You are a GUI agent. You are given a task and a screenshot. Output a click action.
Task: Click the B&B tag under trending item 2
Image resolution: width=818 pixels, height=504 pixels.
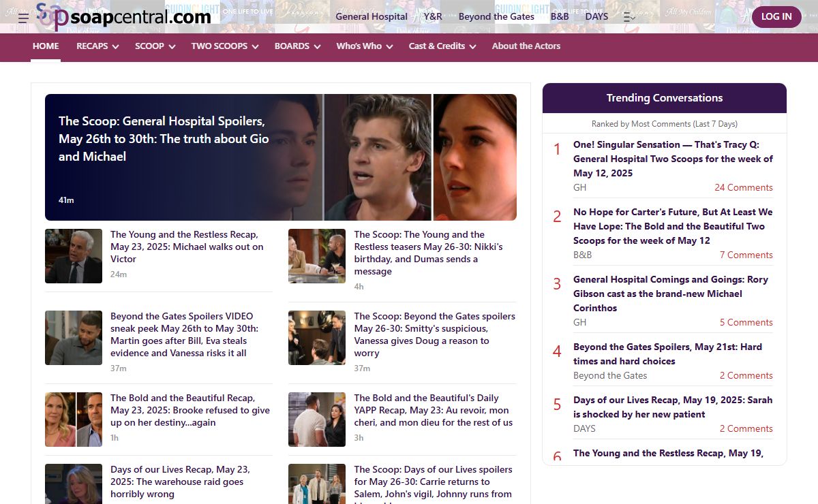[x=583, y=255]
